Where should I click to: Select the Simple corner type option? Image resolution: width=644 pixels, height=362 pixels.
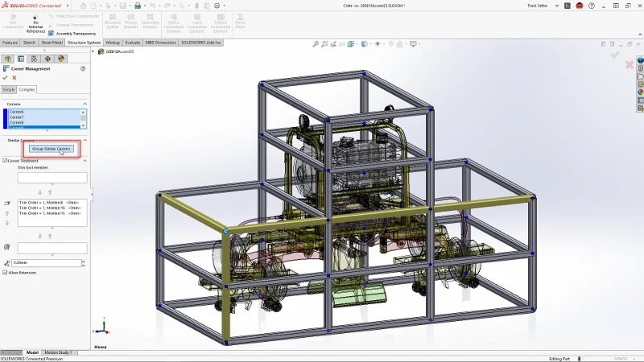click(8, 89)
